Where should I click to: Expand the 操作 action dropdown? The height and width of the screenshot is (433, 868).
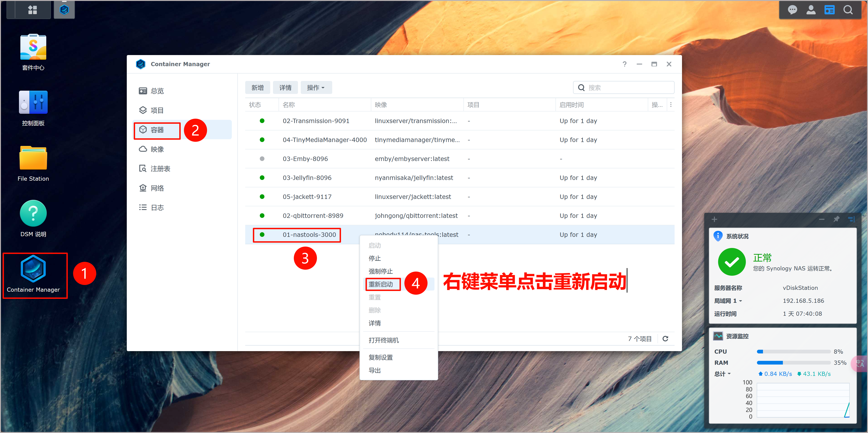316,88
